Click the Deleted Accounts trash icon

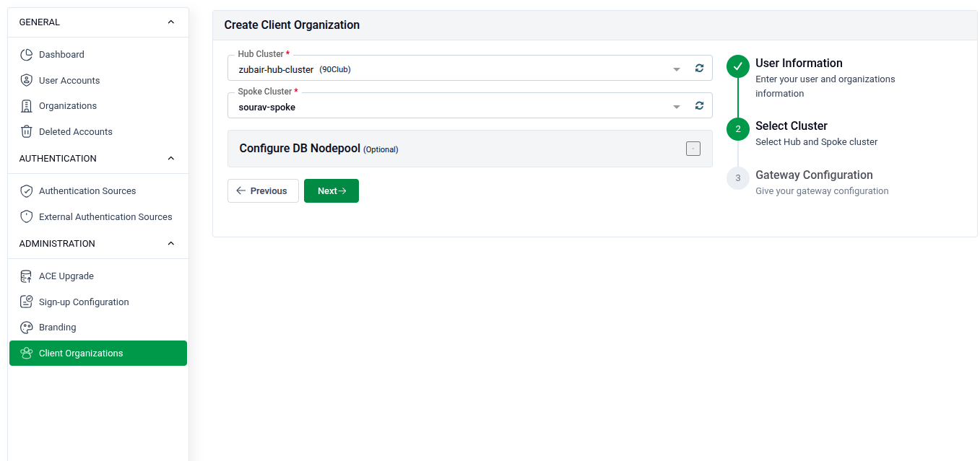(x=26, y=131)
